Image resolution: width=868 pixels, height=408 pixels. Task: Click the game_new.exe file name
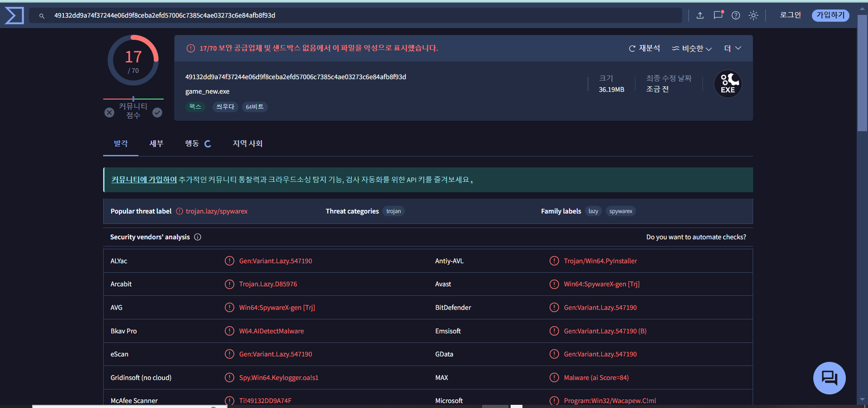[x=207, y=91]
